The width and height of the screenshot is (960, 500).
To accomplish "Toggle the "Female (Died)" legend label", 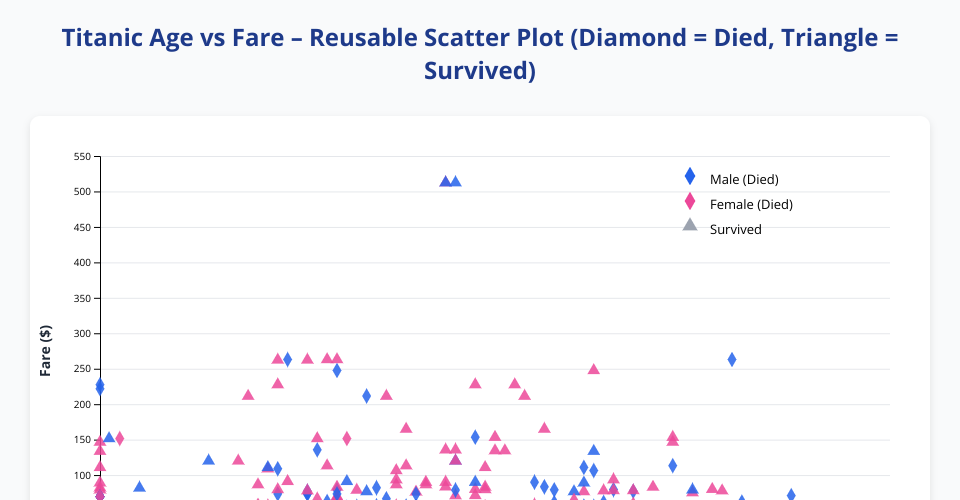I will (750, 204).
